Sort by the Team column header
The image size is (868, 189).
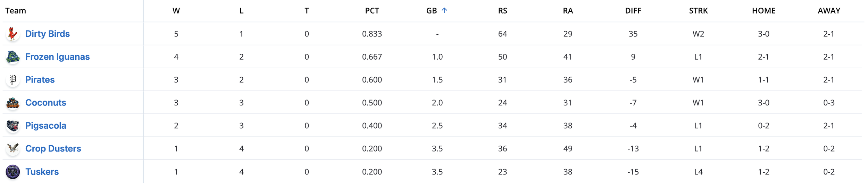click(x=16, y=11)
